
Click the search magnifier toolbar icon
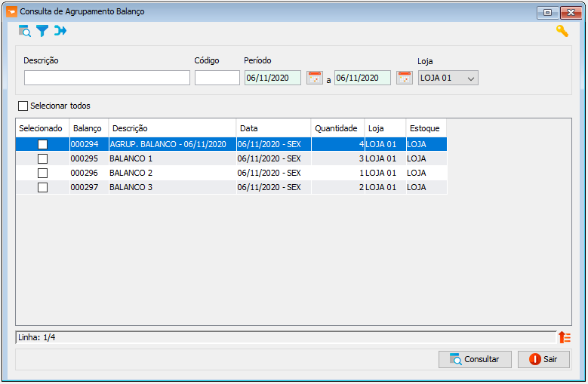pos(25,31)
